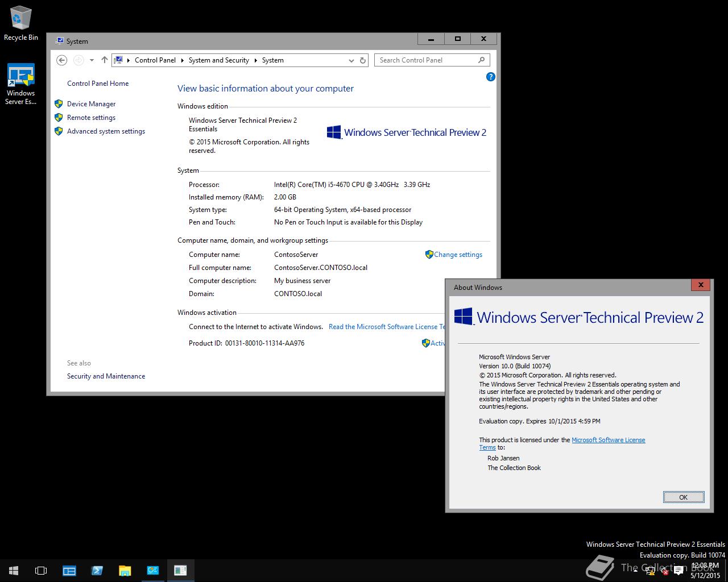Screen dimensions: 728x582
Task: Click the computer icon in address bar
Action: click(118, 60)
